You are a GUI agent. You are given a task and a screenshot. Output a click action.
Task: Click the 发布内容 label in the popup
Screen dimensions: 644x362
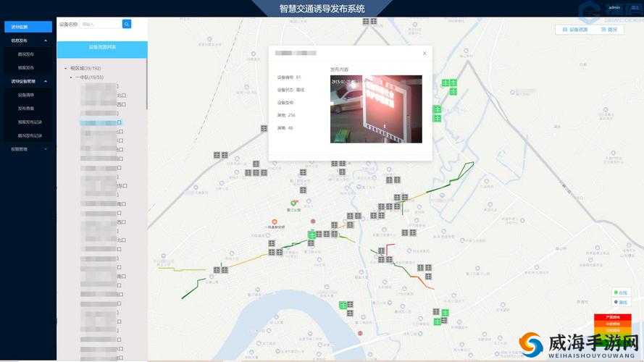[x=339, y=70]
